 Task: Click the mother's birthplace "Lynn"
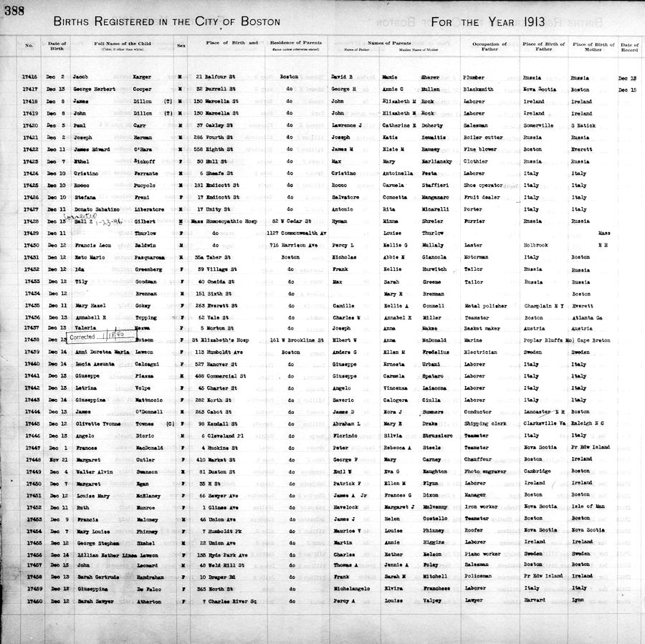pos(578,600)
